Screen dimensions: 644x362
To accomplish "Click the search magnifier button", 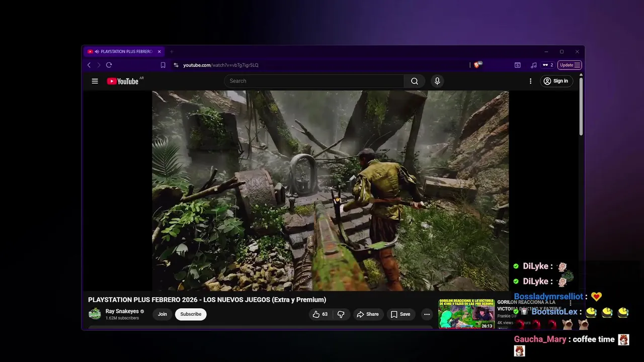I will [x=414, y=81].
